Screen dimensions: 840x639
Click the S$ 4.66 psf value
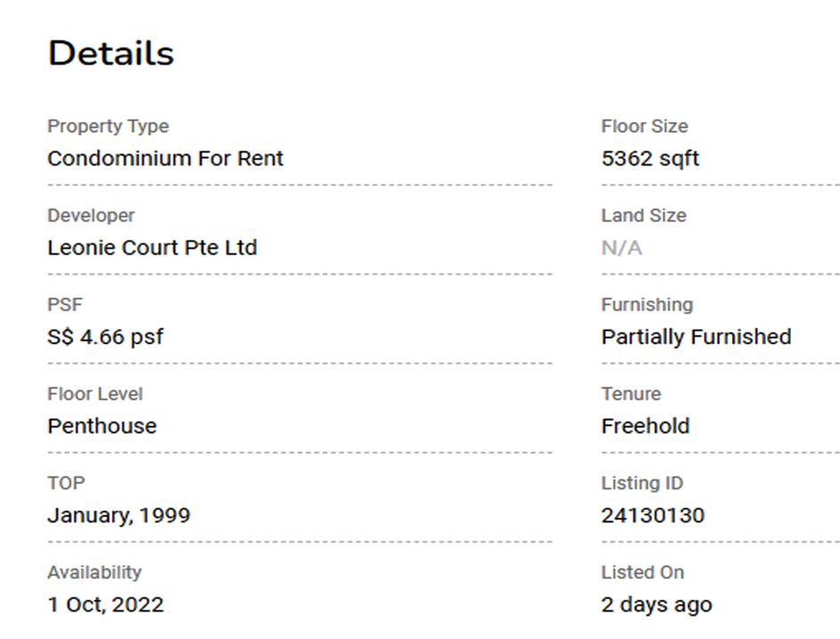coord(105,337)
